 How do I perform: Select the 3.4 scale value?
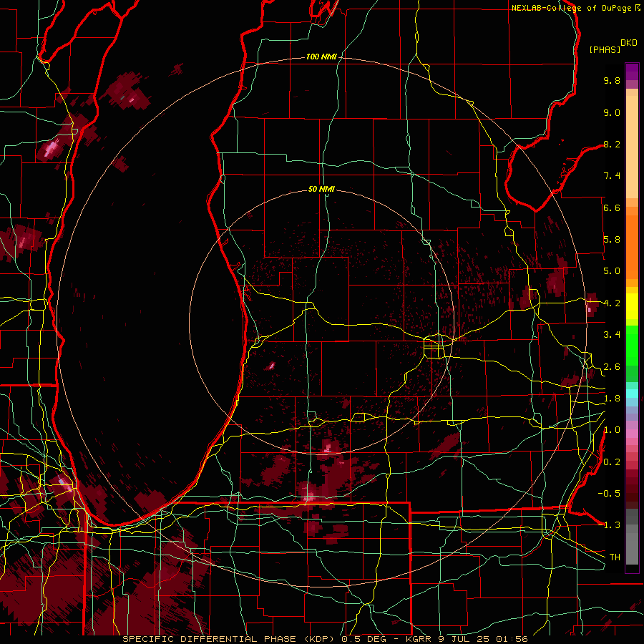(612, 335)
